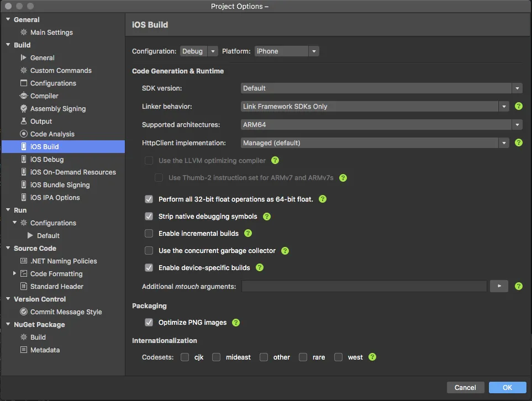Uncheck Optimize PNG images
Image resolution: width=532 pixels, height=401 pixels.
(x=149, y=323)
